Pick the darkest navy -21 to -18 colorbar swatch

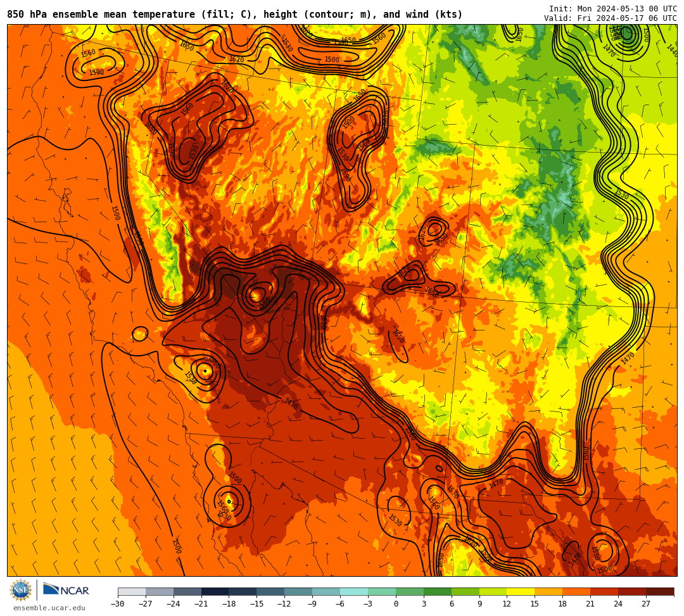(215, 591)
